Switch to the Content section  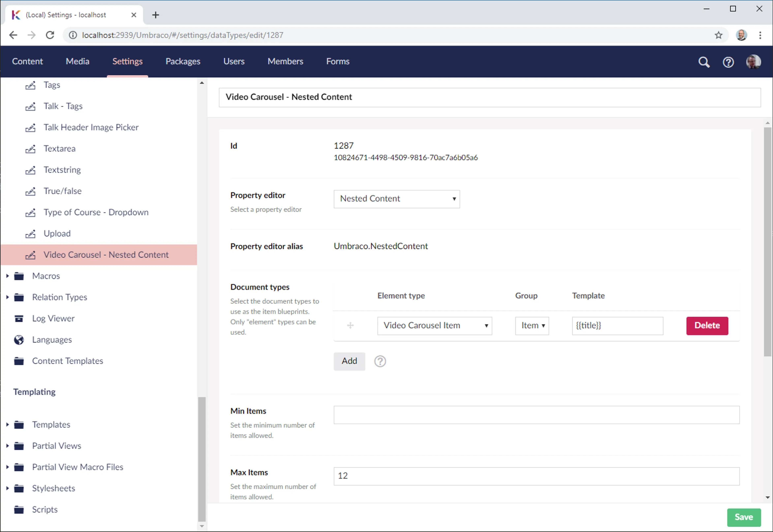tap(27, 61)
